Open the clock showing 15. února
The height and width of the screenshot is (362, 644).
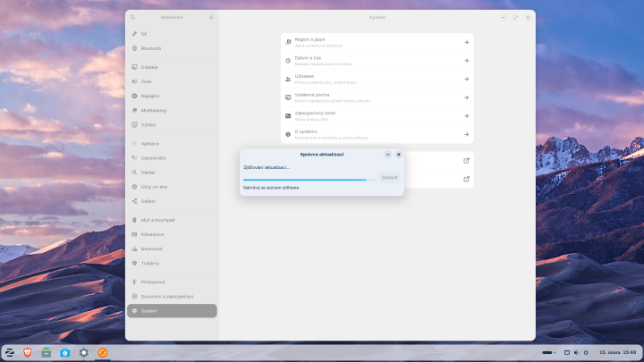pos(618,352)
